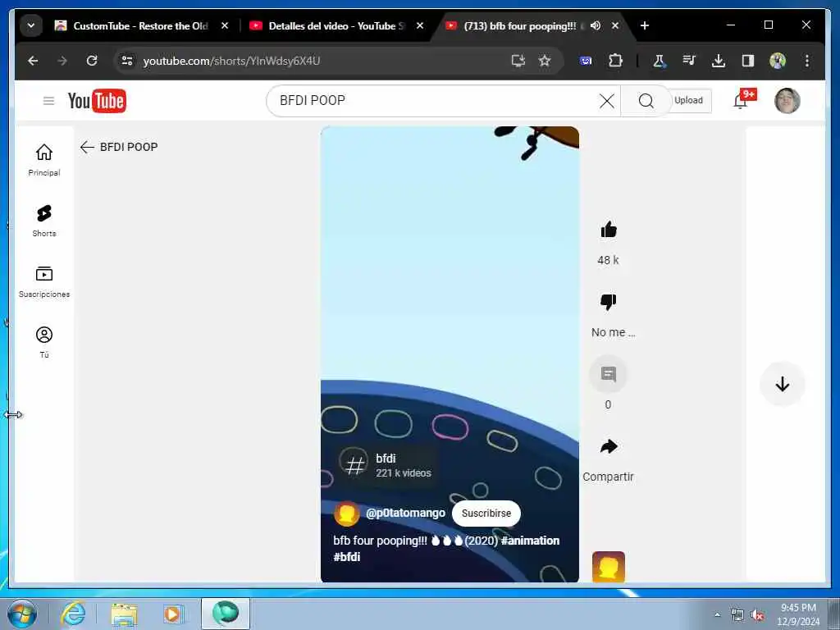Open the notifications bell
Image resolution: width=840 pixels, height=630 pixels.
[742, 99]
